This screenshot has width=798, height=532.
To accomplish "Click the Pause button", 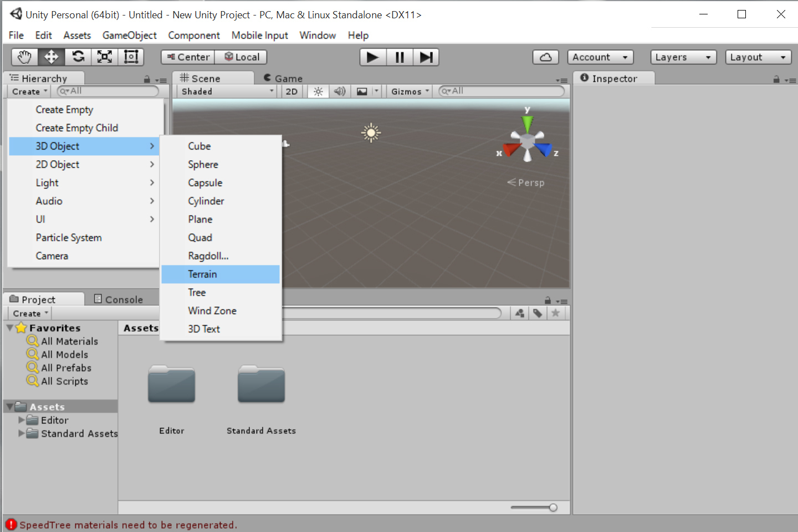I will tap(400, 57).
